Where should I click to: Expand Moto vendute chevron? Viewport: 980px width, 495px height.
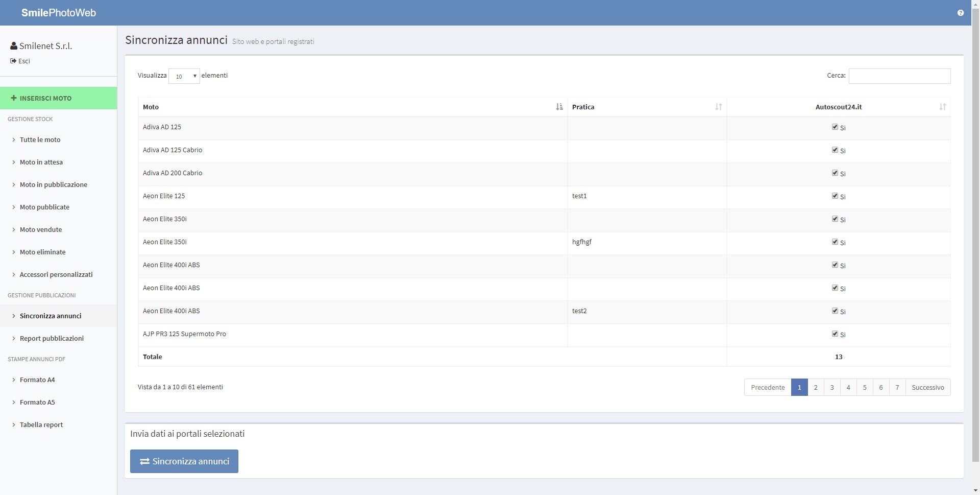(x=14, y=229)
